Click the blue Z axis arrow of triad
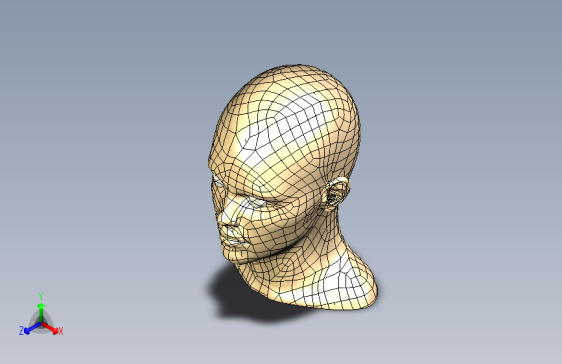Viewport: 562px width, 364px height. pos(32,328)
